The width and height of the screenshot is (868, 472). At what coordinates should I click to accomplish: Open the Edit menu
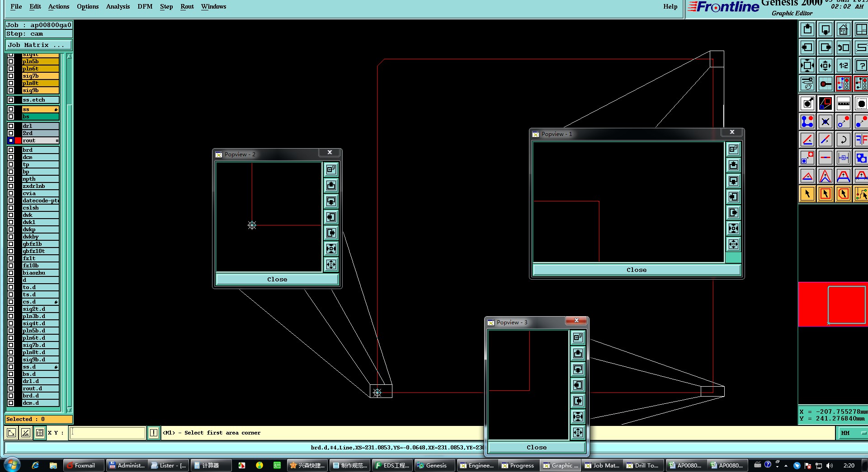point(35,6)
